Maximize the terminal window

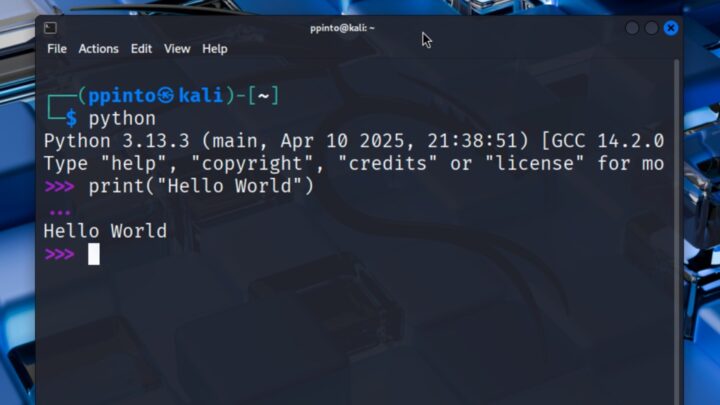[651, 28]
